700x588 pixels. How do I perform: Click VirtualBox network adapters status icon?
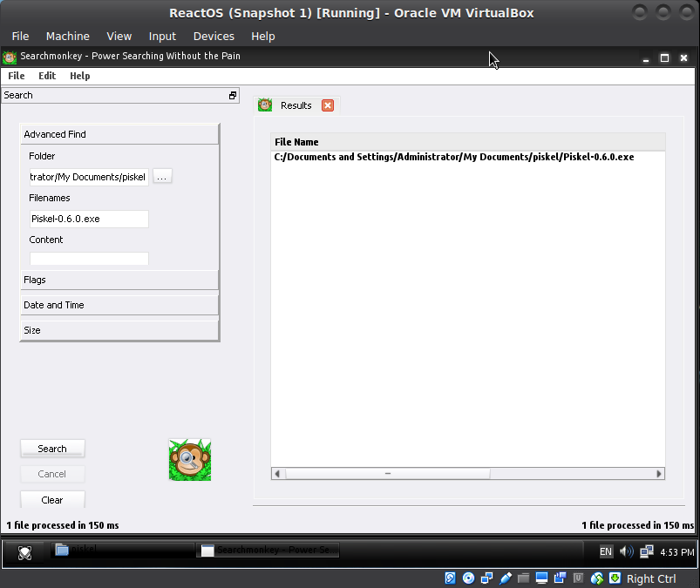pyautogui.click(x=486, y=578)
